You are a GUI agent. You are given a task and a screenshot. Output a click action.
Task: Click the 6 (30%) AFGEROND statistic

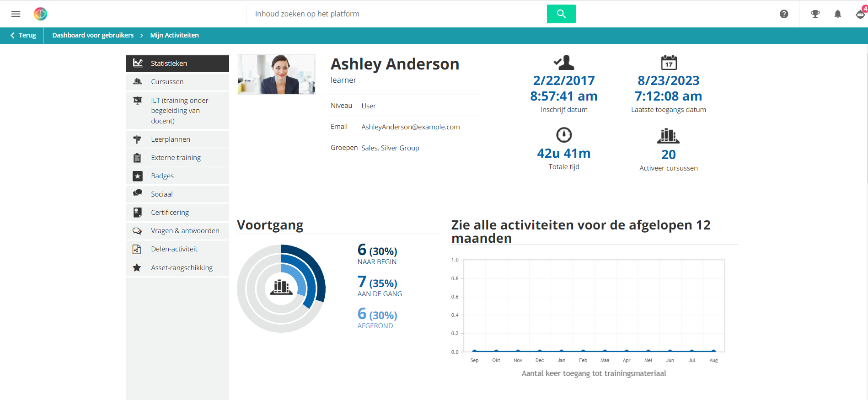(x=377, y=319)
